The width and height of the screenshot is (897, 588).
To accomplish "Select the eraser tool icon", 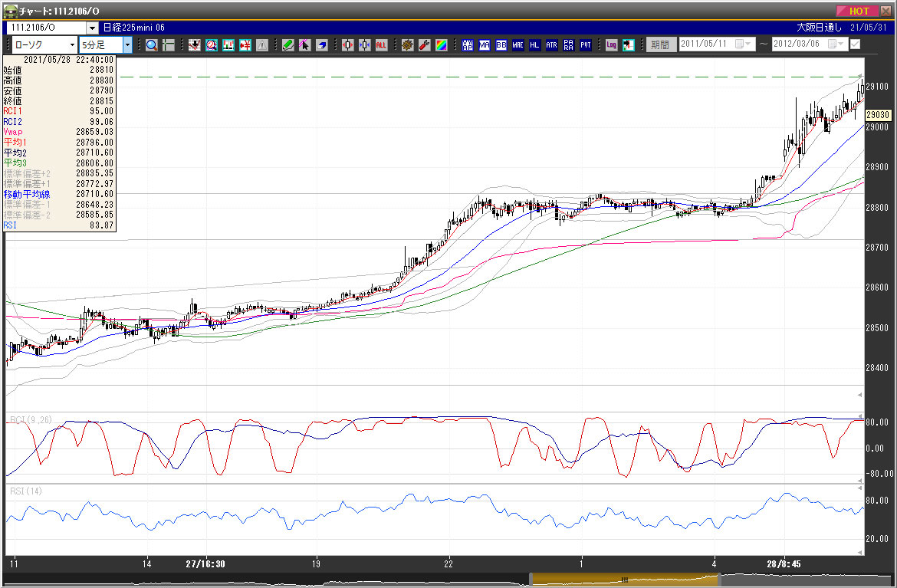I will (x=322, y=44).
